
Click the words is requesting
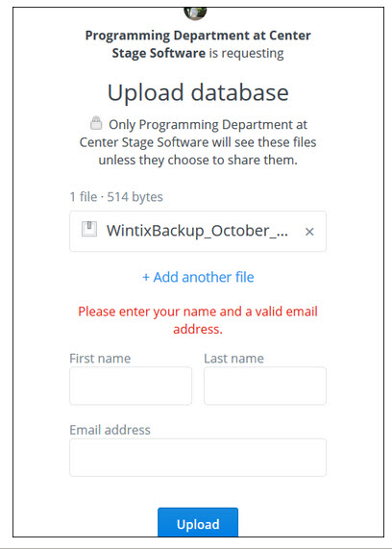coord(246,53)
